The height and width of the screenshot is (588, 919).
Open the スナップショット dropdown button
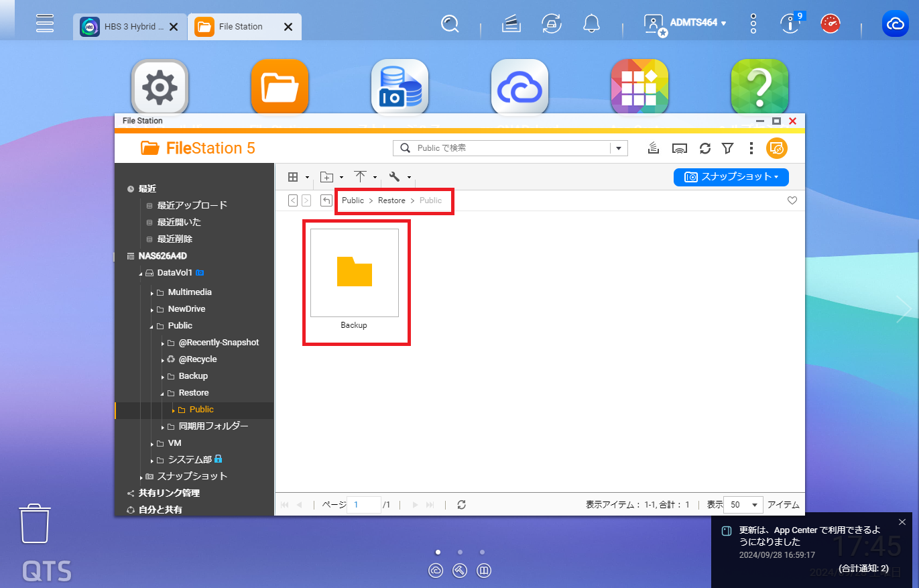[731, 177]
